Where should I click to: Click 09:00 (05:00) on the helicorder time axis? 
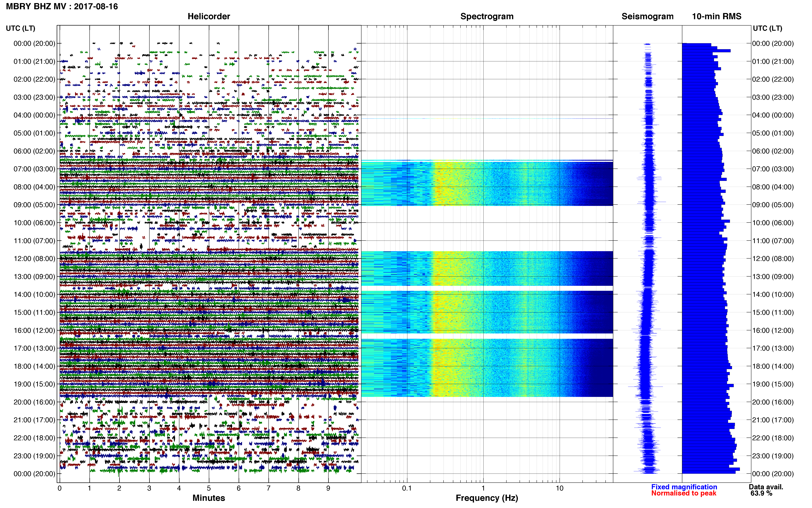coord(34,205)
